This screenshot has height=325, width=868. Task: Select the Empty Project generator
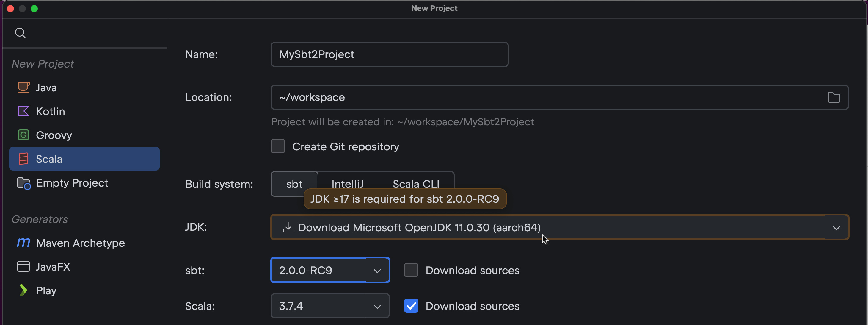(72, 183)
